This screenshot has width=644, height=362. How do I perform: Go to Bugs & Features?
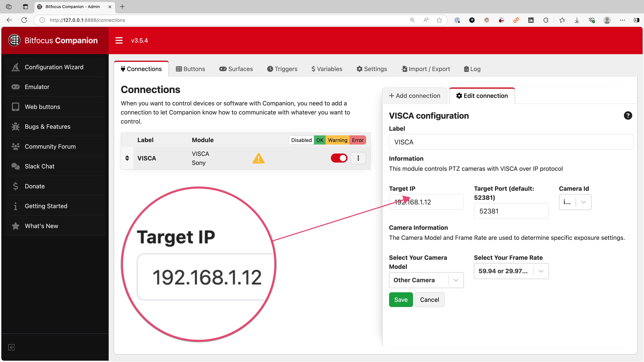(x=55, y=127)
